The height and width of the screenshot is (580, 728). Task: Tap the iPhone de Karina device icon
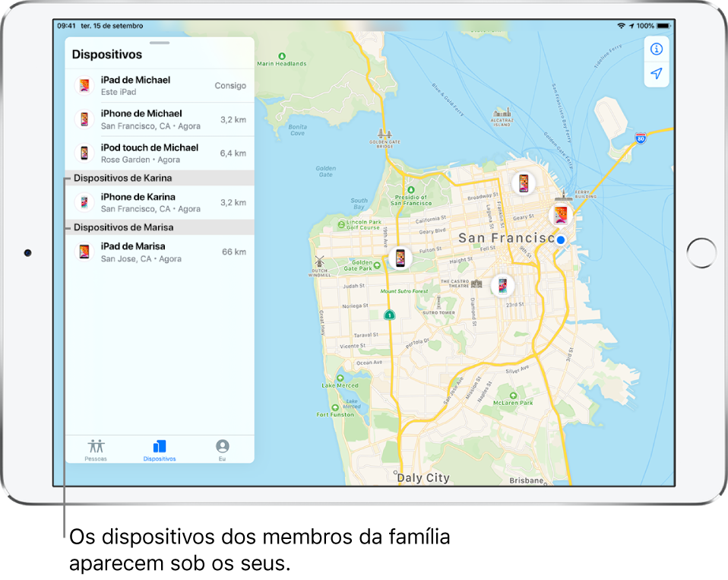84,202
